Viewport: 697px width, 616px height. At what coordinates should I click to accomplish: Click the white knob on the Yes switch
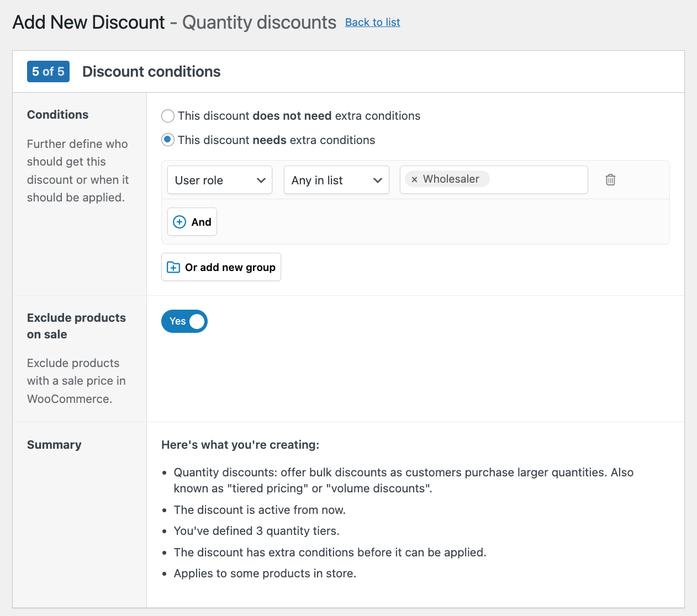point(197,321)
